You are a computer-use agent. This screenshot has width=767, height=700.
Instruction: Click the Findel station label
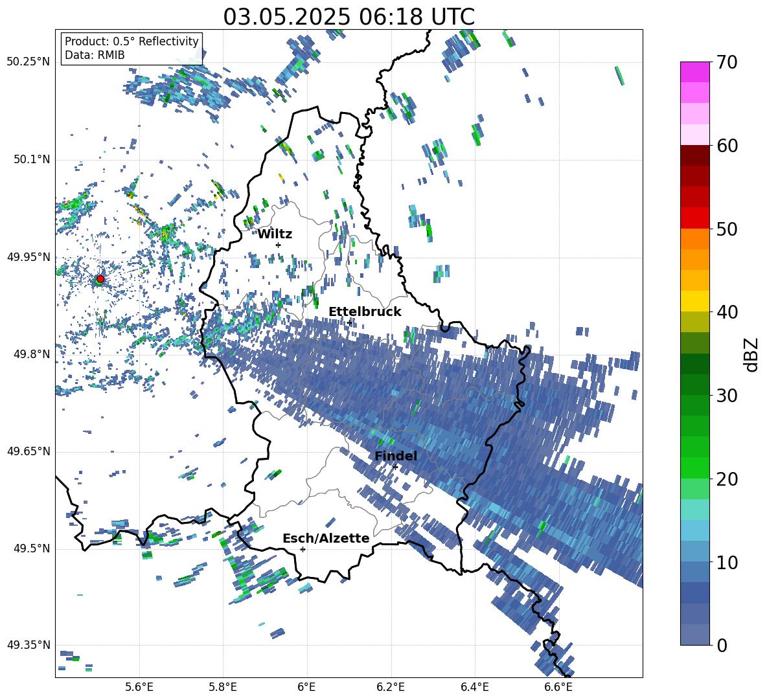tap(396, 456)
